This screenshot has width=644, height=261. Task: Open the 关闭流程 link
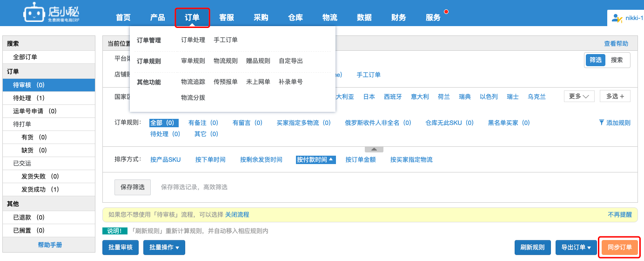point(237,215)
